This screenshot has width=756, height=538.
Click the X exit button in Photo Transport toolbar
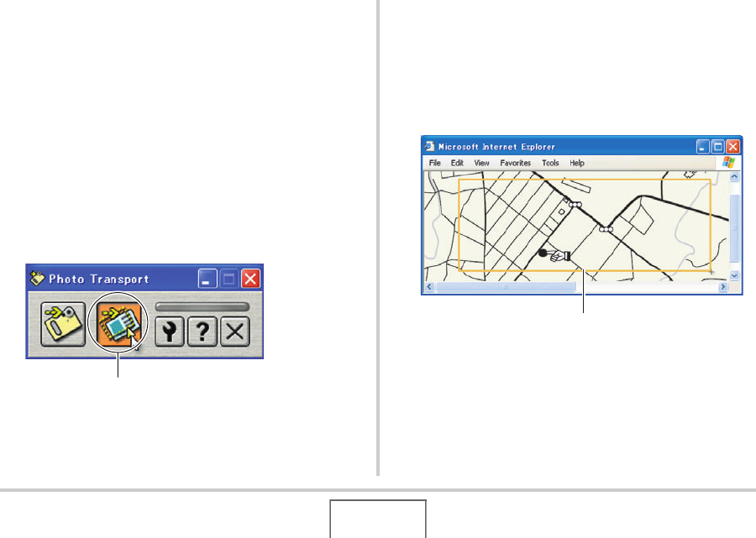[235, 332]
